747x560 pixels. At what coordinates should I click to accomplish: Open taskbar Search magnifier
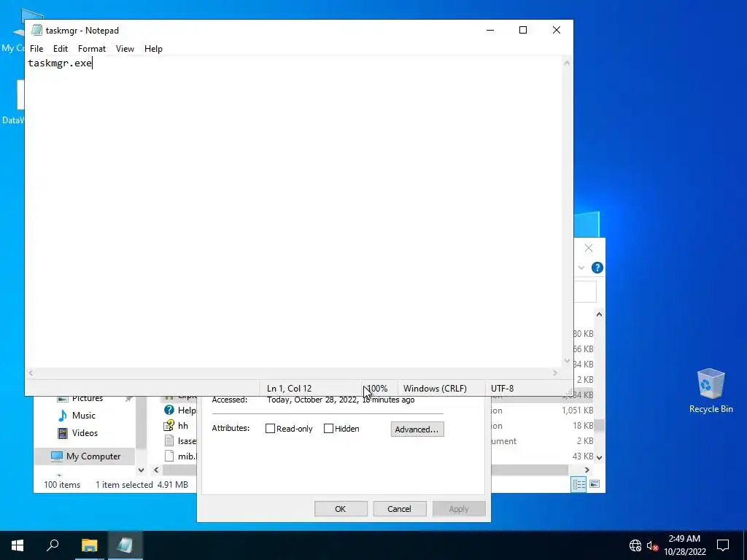(53, 545)
